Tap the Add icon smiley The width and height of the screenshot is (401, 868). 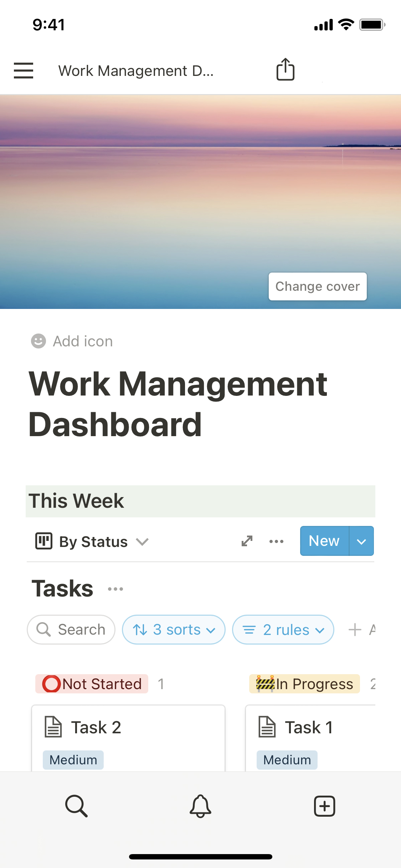pos(38,341)
